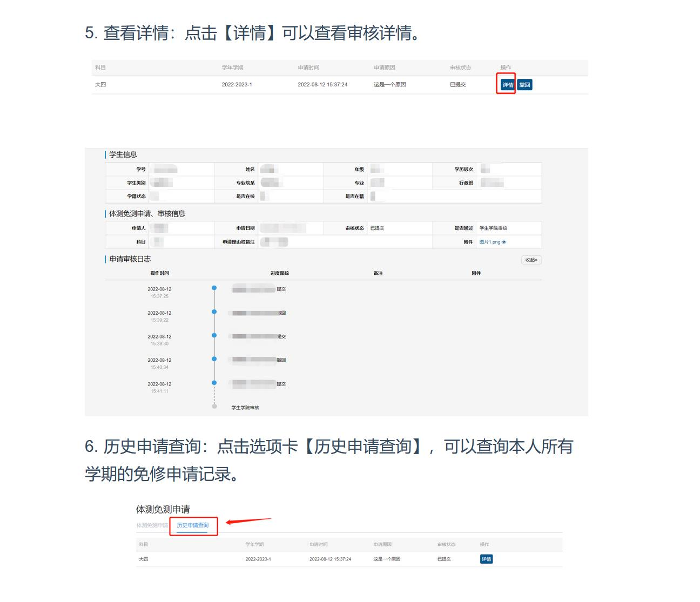The image size is (700, 602).
Task: Click 申请时间 column header in top table
Action: click(308, 67)
